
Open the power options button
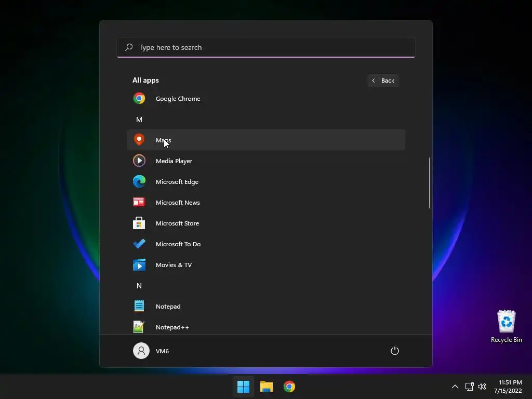[395, 351]
